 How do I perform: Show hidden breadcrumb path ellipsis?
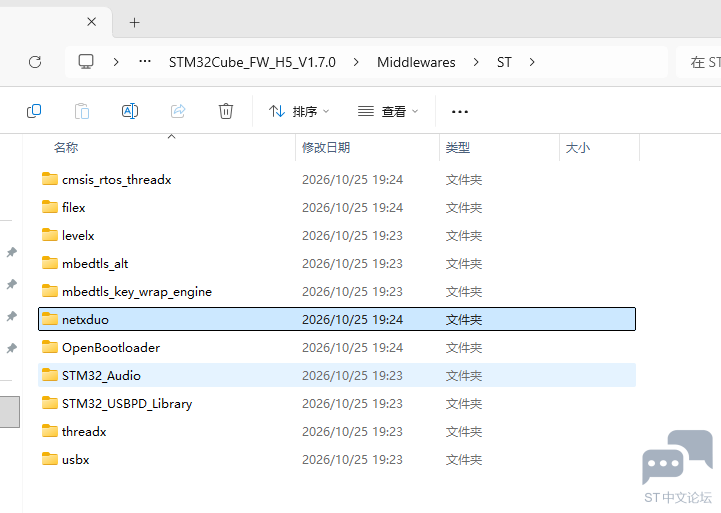[145, 61]
